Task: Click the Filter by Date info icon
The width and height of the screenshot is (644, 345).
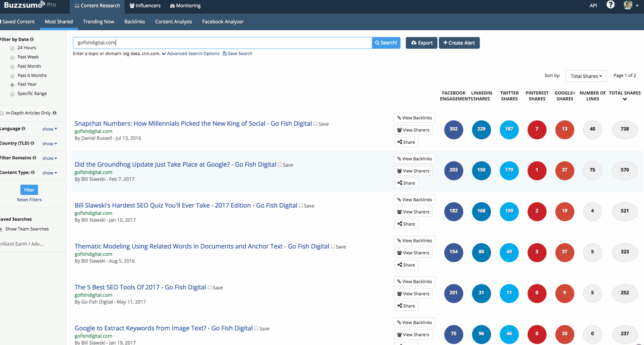Action: (32, 39)
